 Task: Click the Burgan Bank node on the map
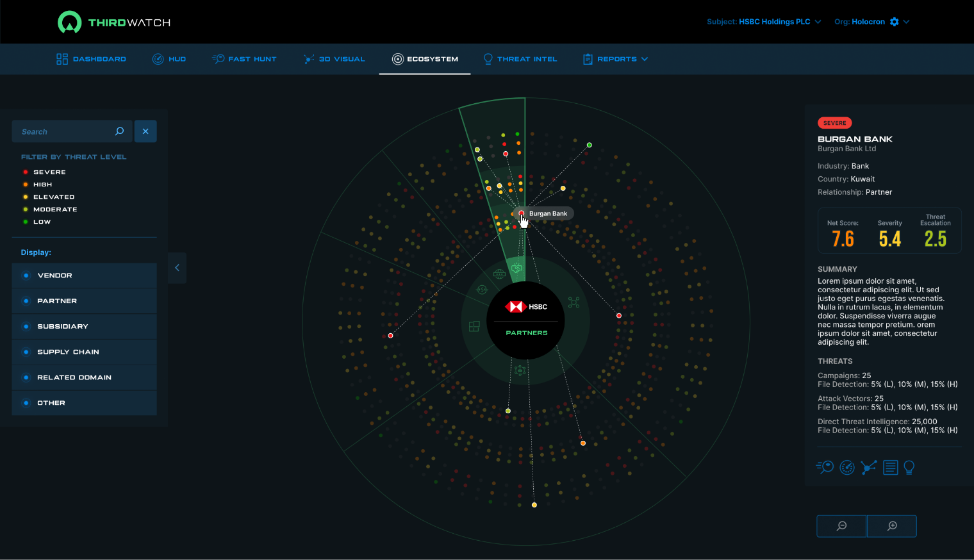(x=522, y=213)
